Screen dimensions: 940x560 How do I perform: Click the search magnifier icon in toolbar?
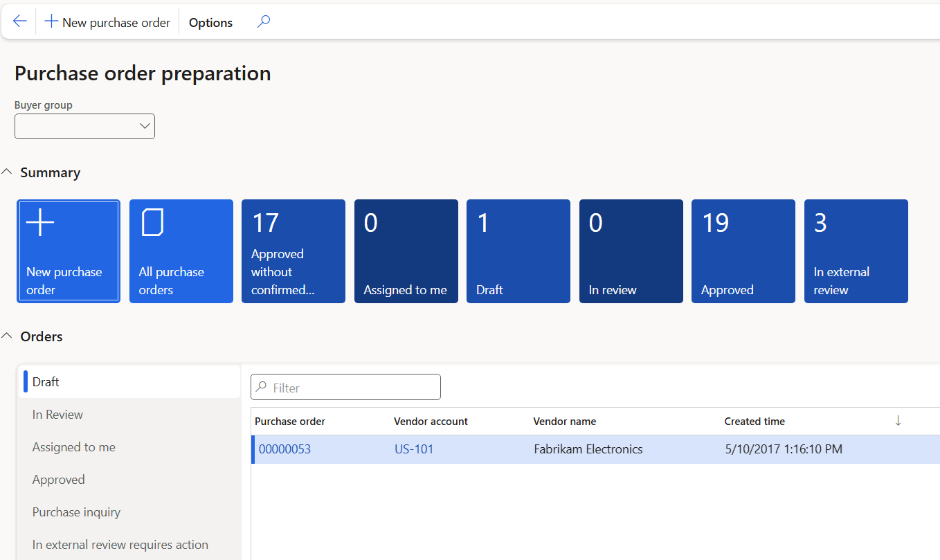pyautogui.click(x=263, y=21)
